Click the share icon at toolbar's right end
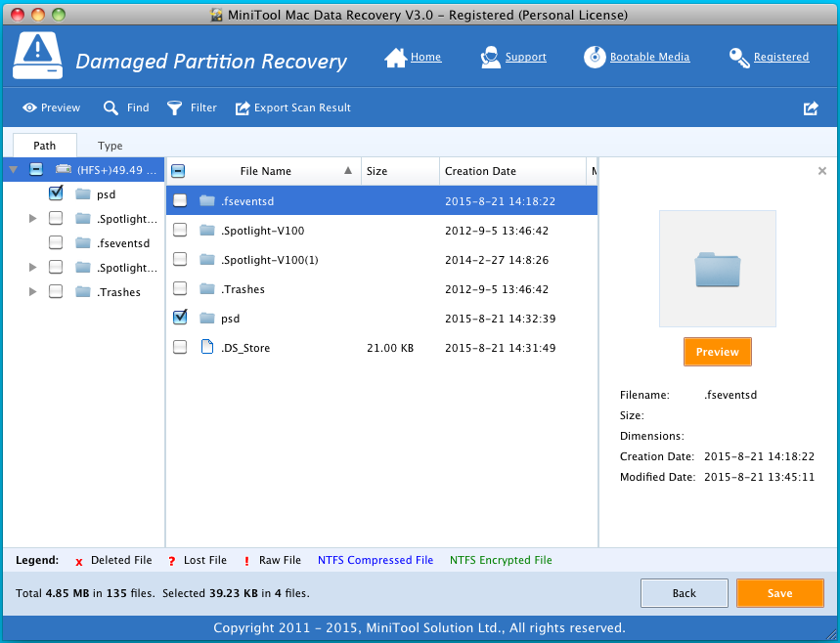 811,108
